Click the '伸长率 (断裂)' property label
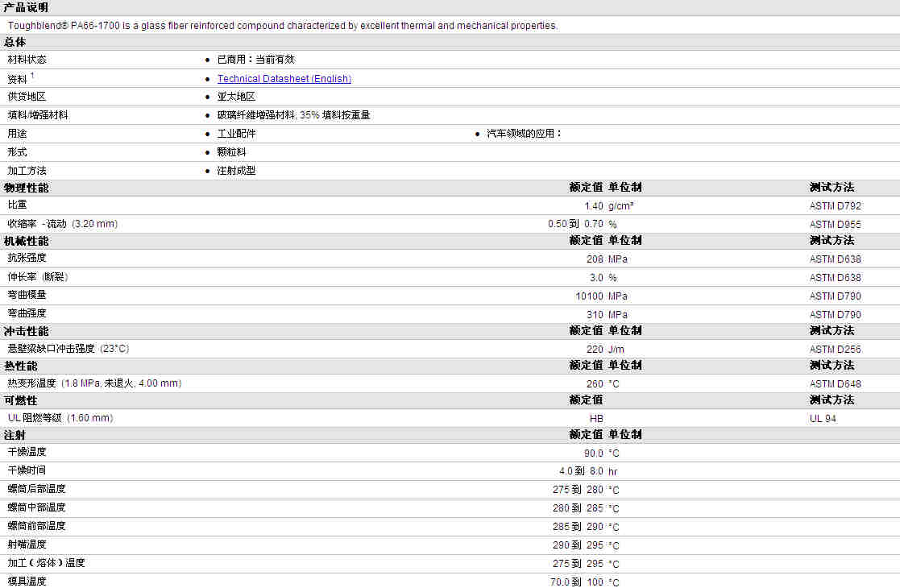 pos(38,277)
